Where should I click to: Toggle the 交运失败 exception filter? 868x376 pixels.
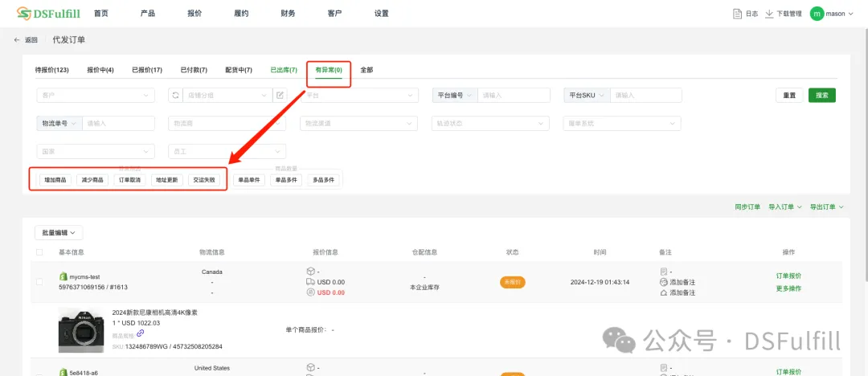pos(203,180)
